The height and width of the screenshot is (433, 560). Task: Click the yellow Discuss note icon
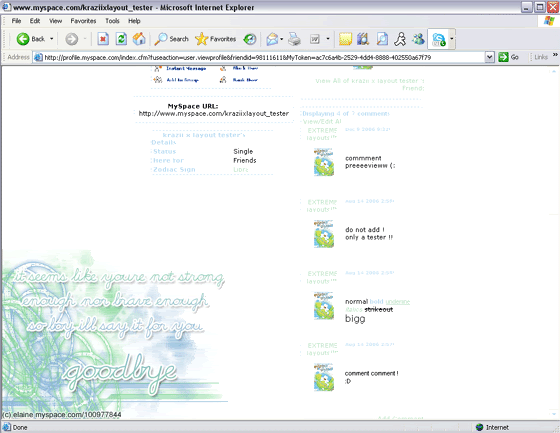coord(345,39)
